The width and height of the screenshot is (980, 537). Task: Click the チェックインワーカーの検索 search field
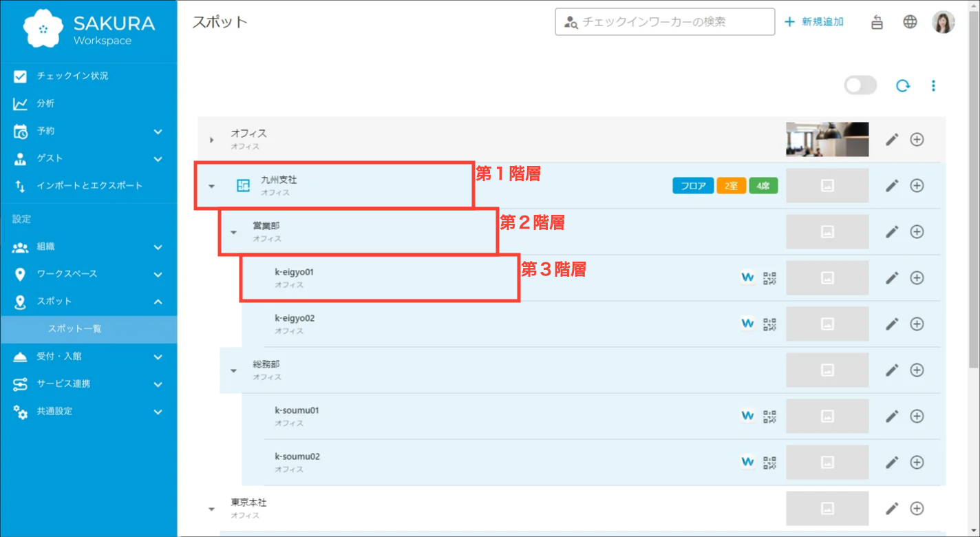pyautogui.click(x=665, y=22)
